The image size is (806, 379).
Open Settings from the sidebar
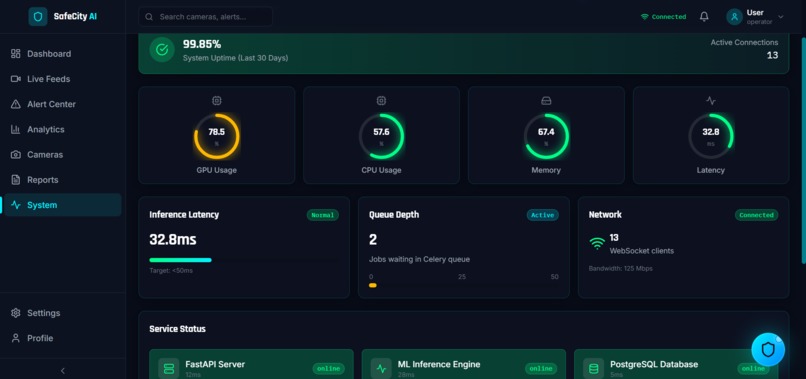tap(63, 313)
